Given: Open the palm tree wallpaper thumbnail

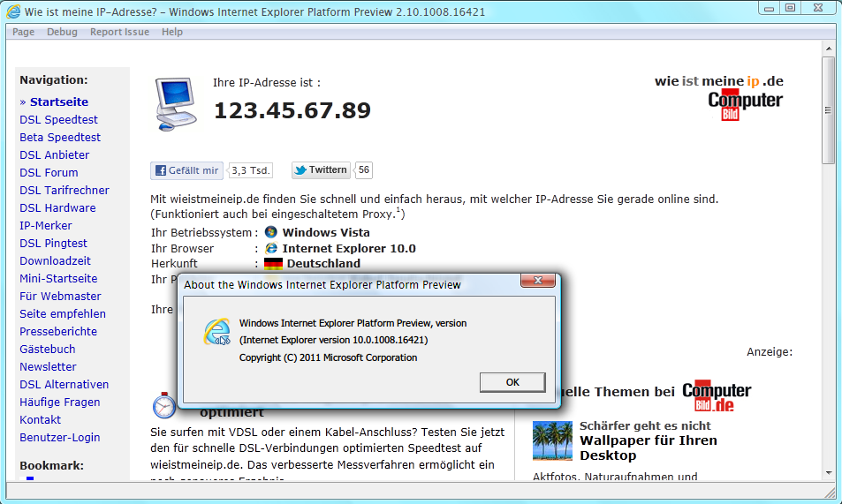Looking at the screenshot, I should pyautogui.click(x=552, y=440).
